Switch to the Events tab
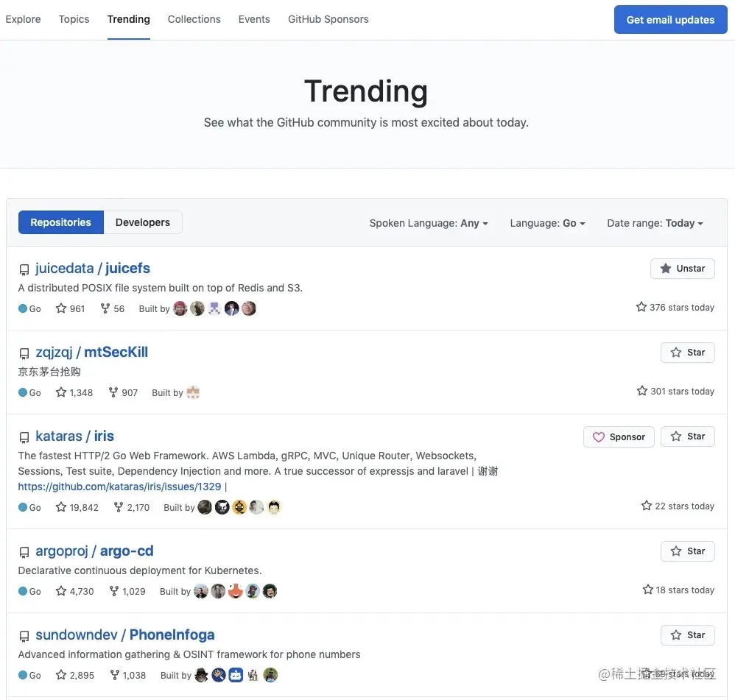 click(x=254, y=19)
